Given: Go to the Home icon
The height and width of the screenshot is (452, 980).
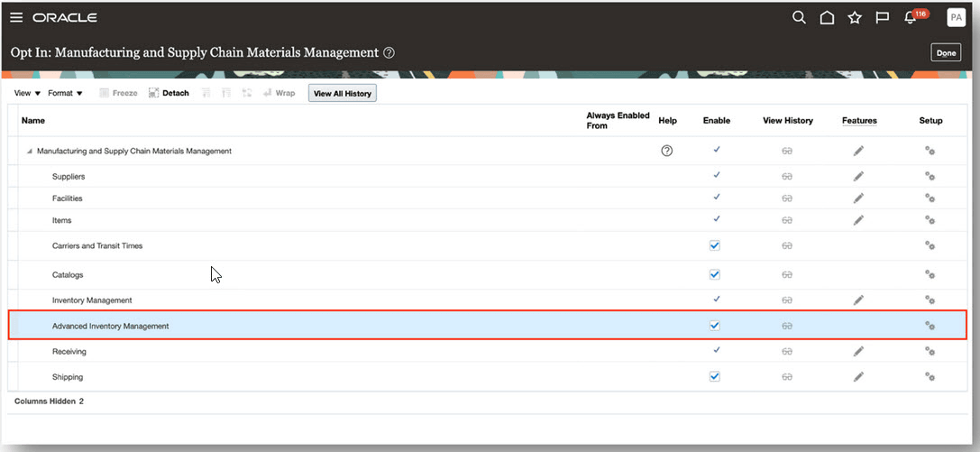Looking at the screenshot, I should pos(827,17).
